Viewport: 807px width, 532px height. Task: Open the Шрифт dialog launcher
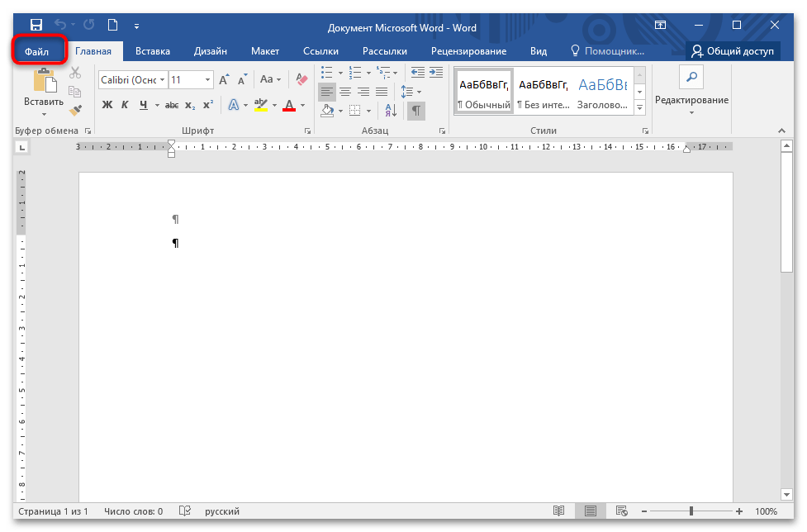pyautogui.click(x=307, y=131)
